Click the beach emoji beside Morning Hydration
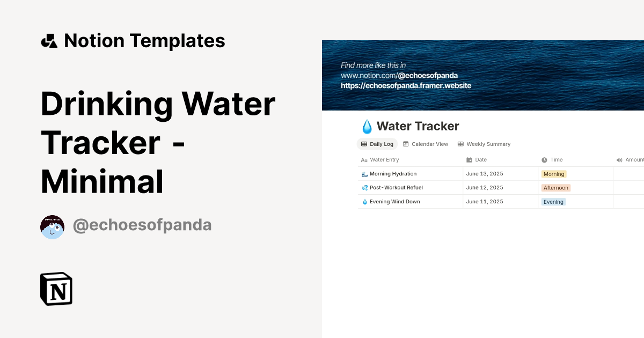 364,173
